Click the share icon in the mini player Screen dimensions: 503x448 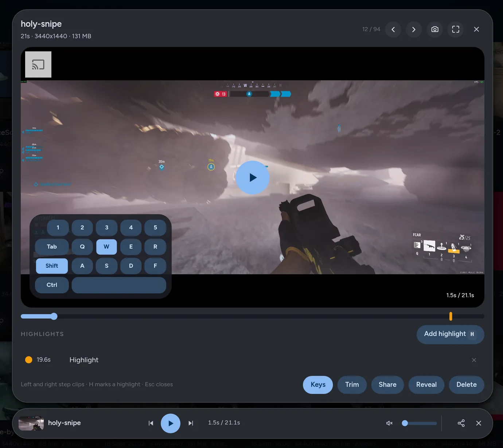pyautogui.click(x=461, y=423)
